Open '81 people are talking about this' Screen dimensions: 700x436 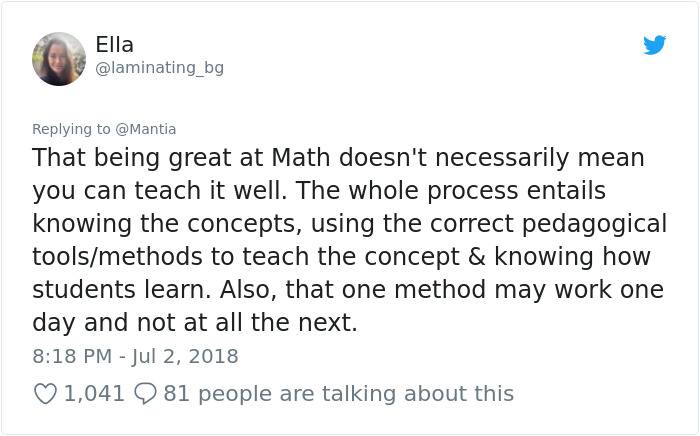[x=338, y=394]
